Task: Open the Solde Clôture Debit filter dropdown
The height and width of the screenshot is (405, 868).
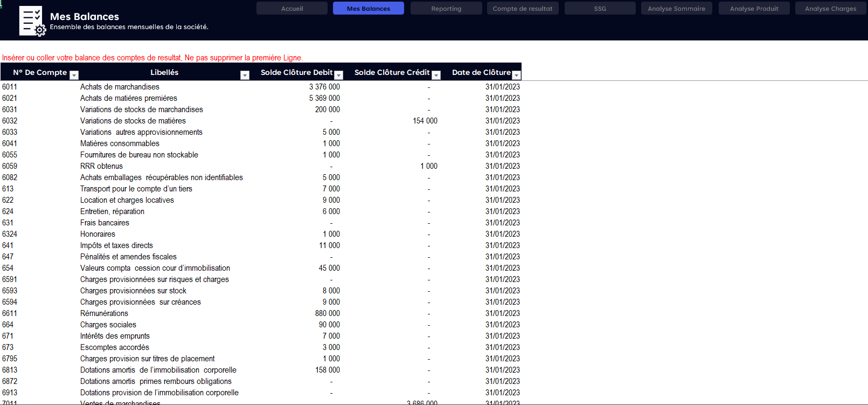Action: click(x=339, y=75)
